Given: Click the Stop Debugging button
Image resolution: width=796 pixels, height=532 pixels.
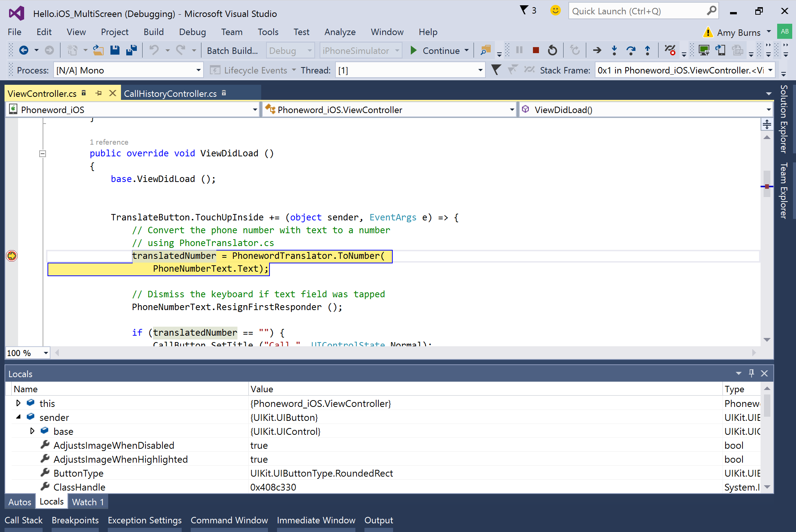Looking at the screenshot, I should [x=536, y=50].
